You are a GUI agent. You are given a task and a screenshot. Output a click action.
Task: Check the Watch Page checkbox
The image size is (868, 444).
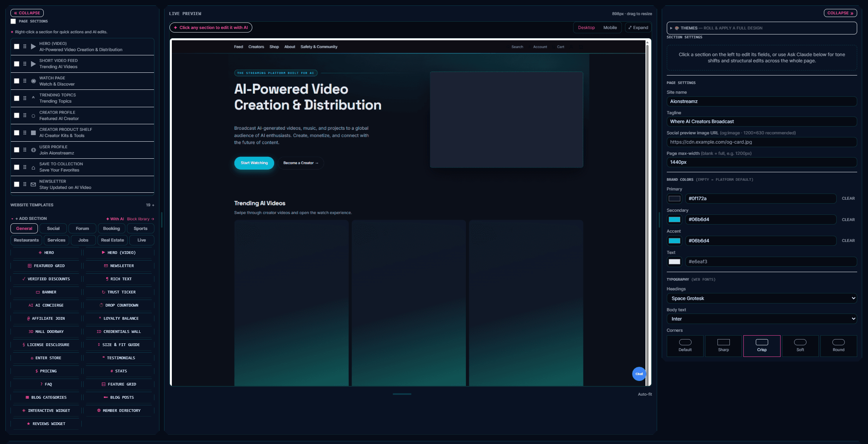pos(17,81)
